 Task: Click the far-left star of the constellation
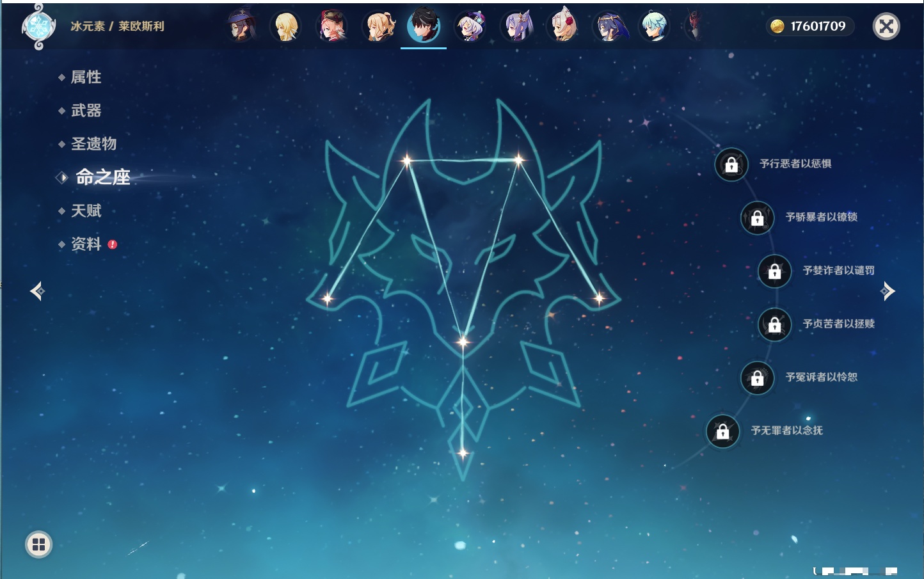327,298
